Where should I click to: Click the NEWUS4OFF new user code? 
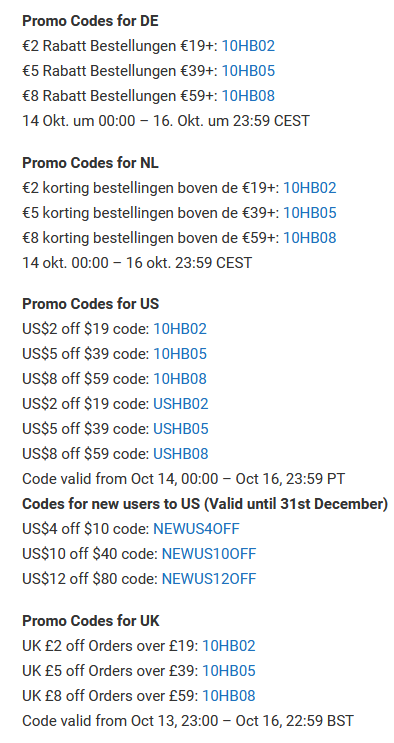point(196,529)
